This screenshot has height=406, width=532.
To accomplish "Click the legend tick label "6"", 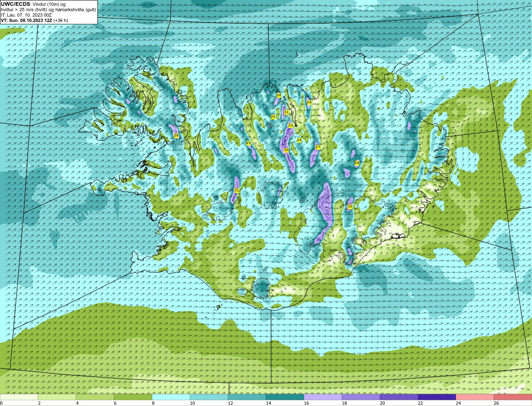I will tap(115, 403).
